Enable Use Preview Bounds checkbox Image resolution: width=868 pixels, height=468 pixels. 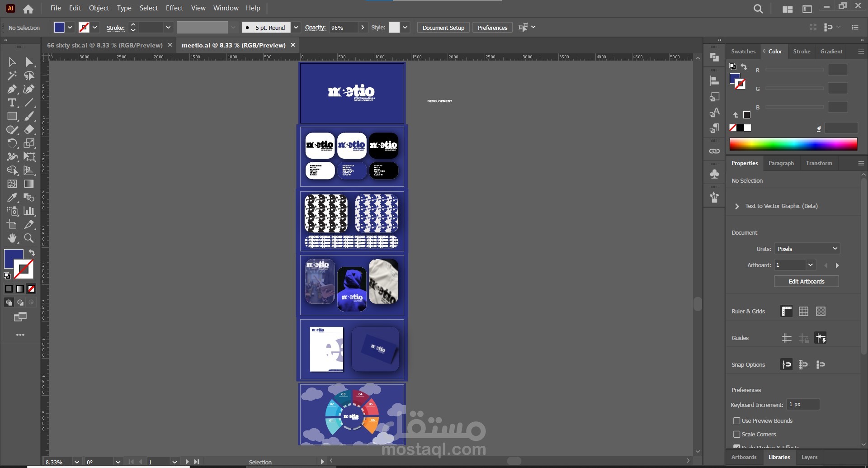(x=736, y=421)
